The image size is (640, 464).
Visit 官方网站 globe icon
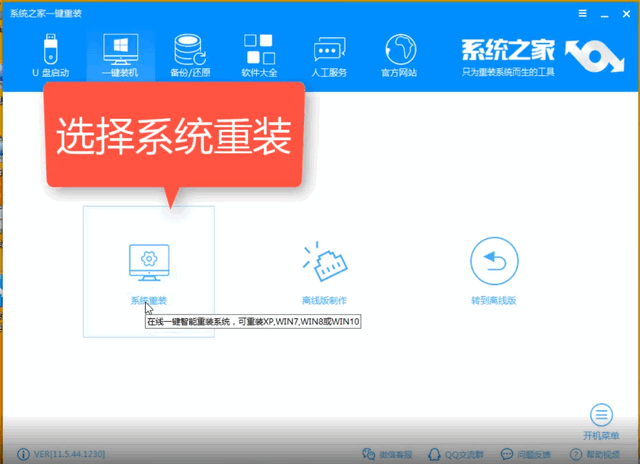click(x=400, y=56)
